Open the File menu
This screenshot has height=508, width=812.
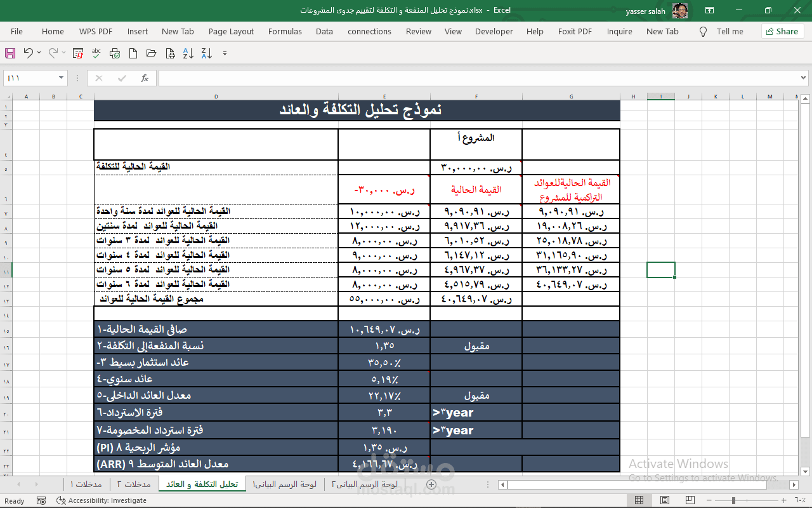[16, 31]
